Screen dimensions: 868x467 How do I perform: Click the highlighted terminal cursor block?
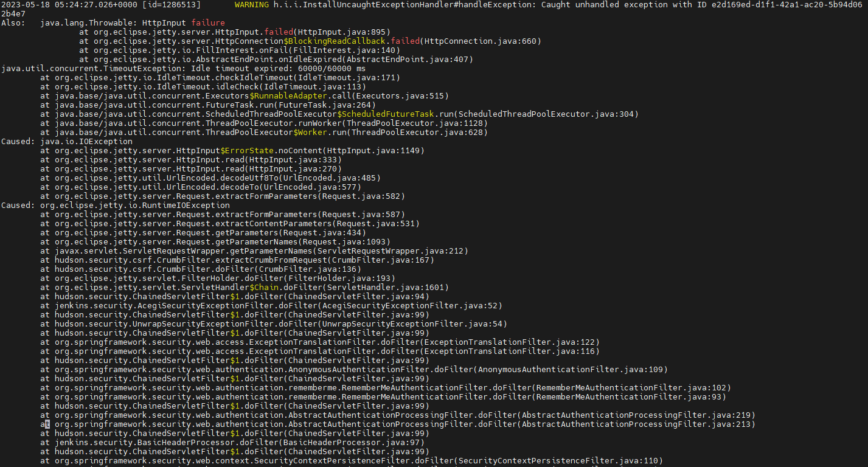point(47,424)
